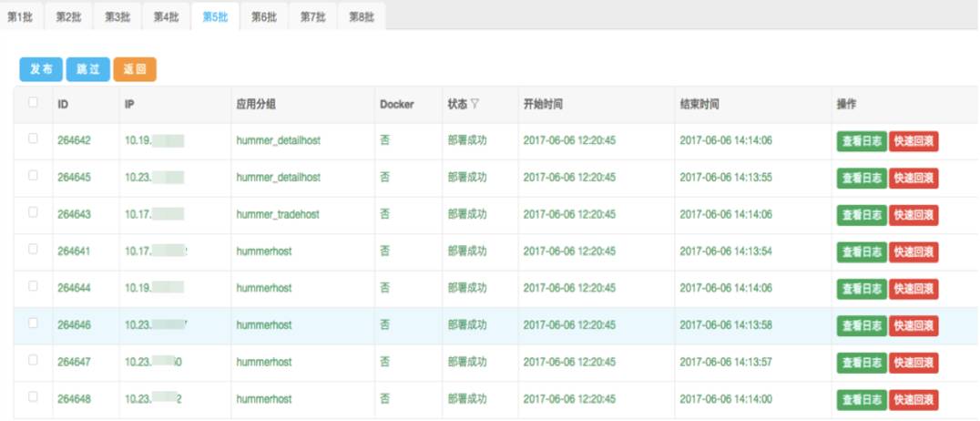Viewport: 980px width, 421px height.
Task: Check the box for row ID 264641
Action: 33,250
